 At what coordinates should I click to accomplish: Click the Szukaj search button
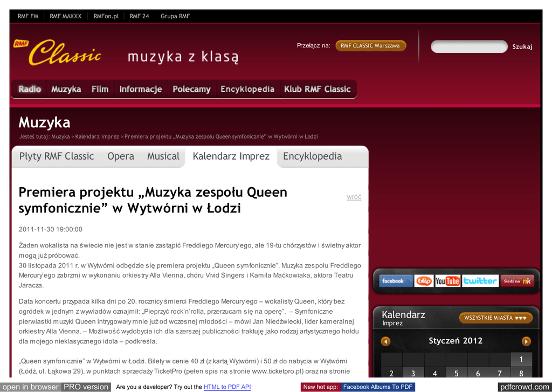pos(522,47)
